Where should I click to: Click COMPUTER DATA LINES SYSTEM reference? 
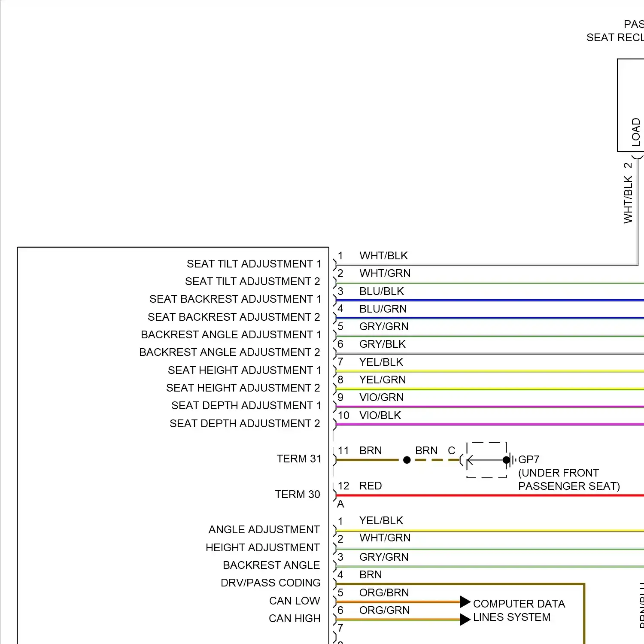click(519, 610)
